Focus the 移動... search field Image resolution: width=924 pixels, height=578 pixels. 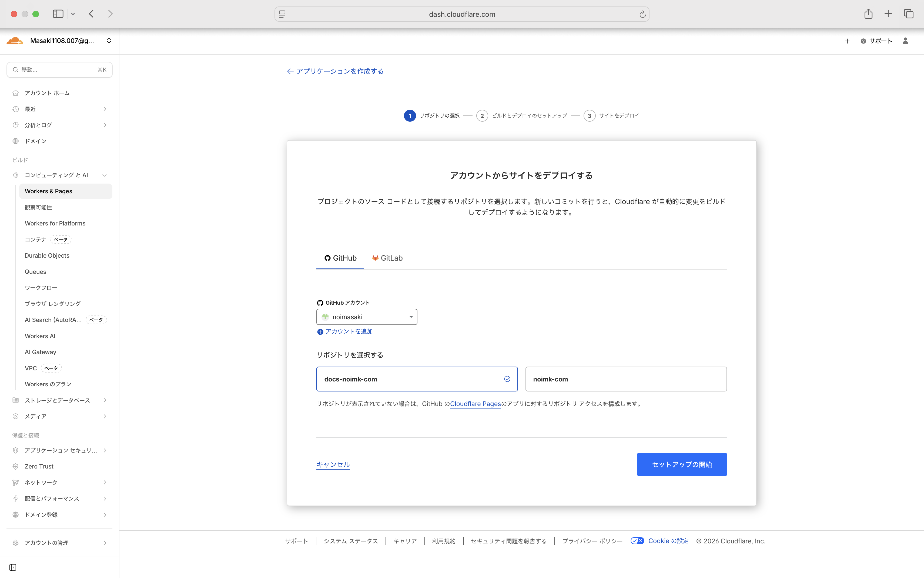[x=59, y=69]
